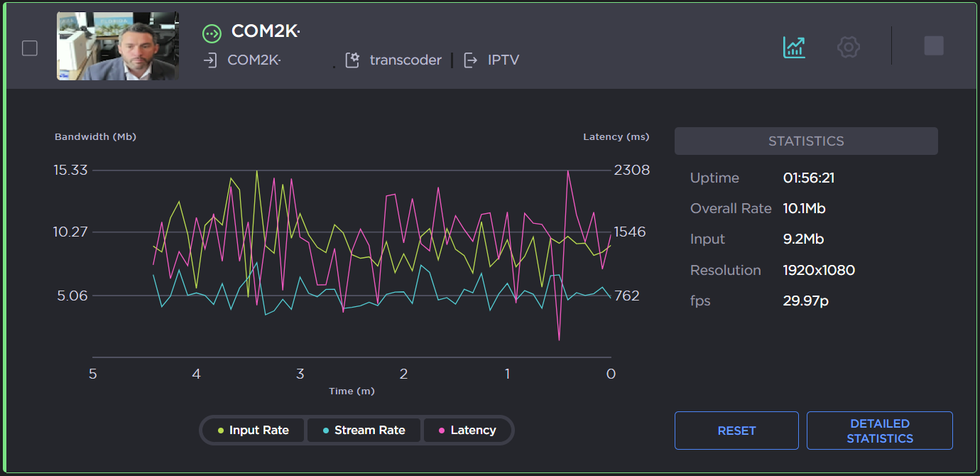This screenshot has height=476, width=980.
Task: Click the green route status arrow icon
Action: click(x=212, y=33)
